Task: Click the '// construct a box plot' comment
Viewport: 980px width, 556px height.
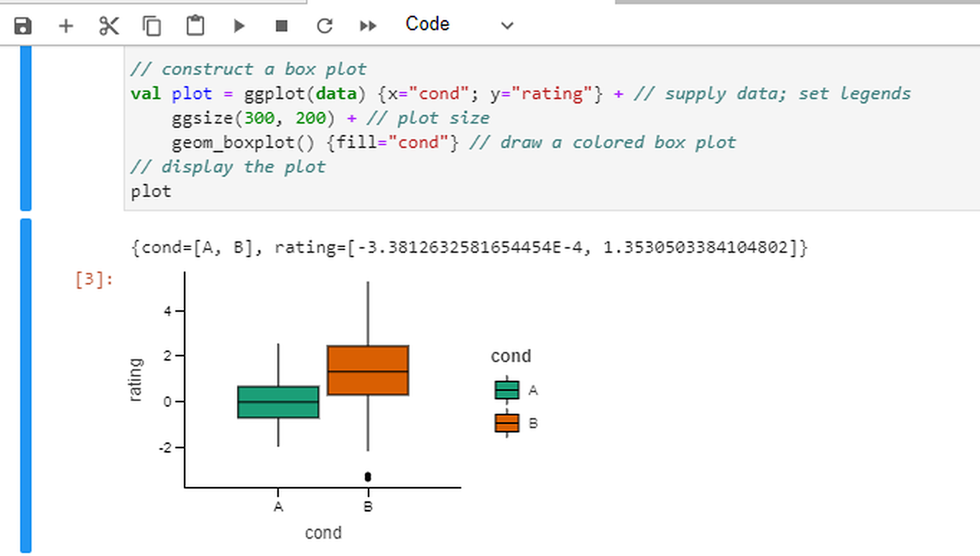Action: (249, 69)
